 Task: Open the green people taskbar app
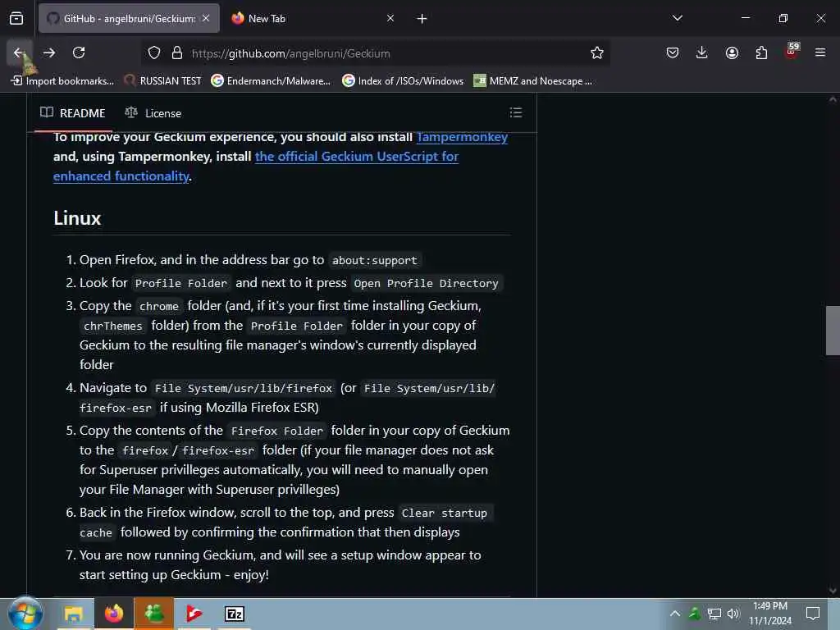[x=154, y=614]
